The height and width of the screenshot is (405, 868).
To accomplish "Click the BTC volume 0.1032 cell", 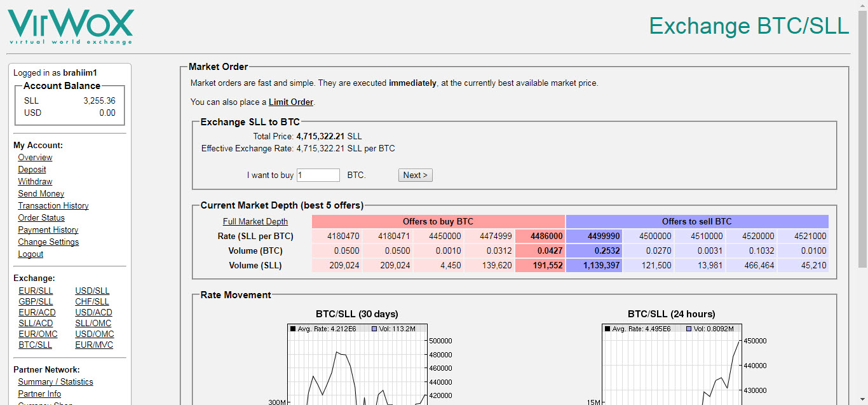I will coord(752,251).
